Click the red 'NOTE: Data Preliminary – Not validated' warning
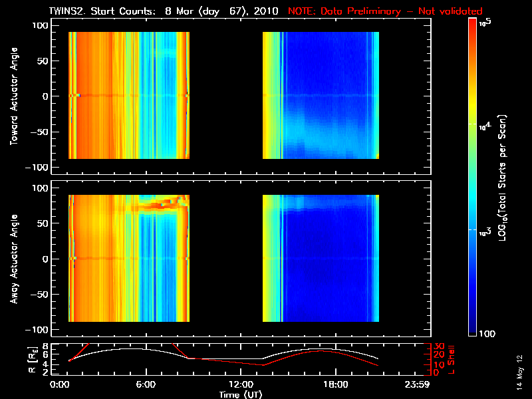 tap(385, 11)
